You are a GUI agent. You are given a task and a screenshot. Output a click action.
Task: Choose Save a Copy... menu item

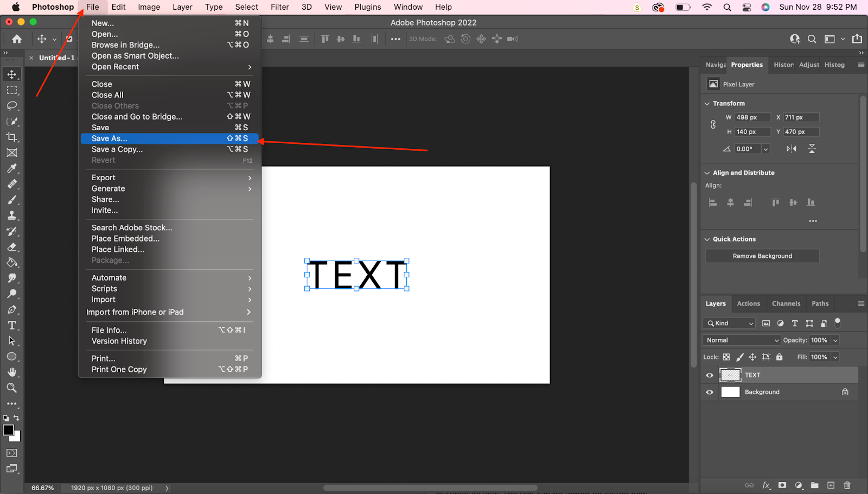tap(170, 149)
